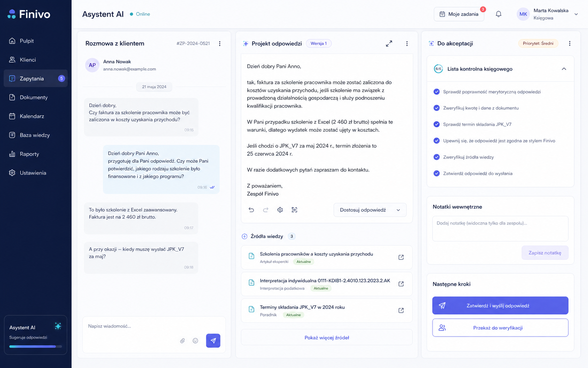Image resolution: width=588 pixels, height=368 pixels.
Task: Select Zapytania in the sidebar
Action: [x=36, y=79]
